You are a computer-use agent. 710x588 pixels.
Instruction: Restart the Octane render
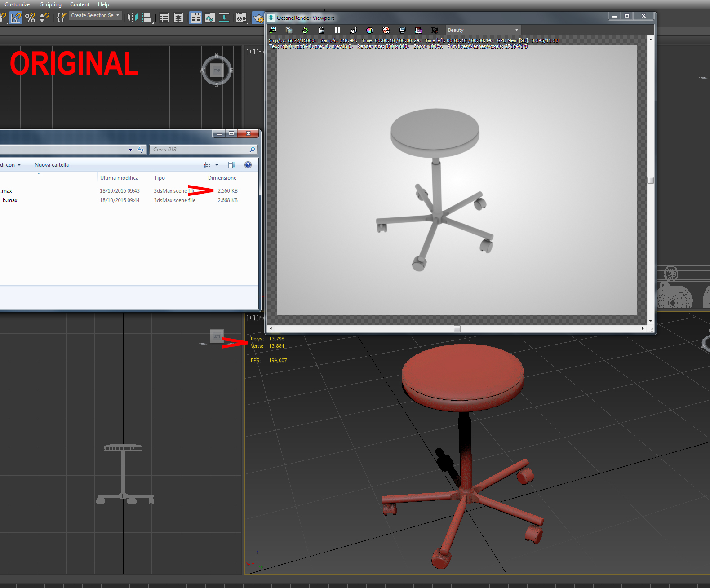(305, 30)
